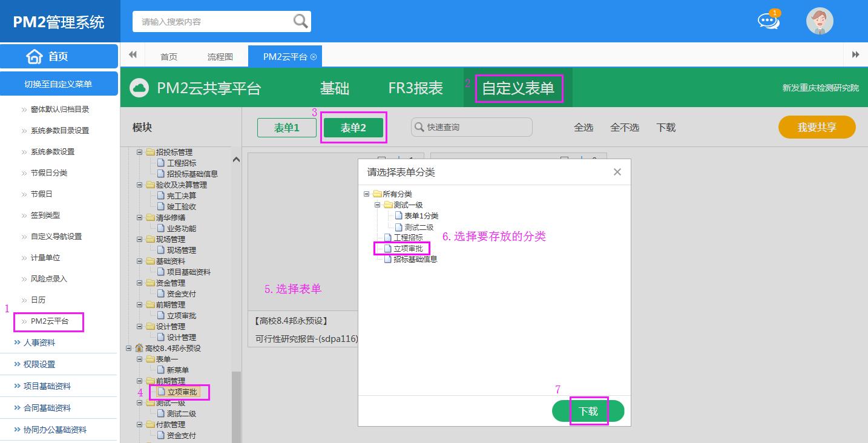The width and height of the screenshot is (868, 443).
Task: Collapse the 高校8.4邦永预设 node in module tree
Action: point(128,349)
